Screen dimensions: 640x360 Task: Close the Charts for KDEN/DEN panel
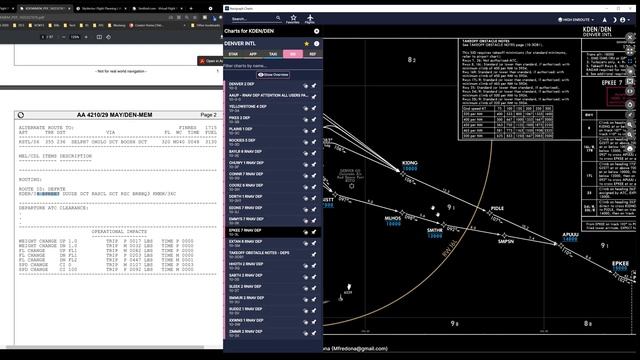tap(316, 31)
